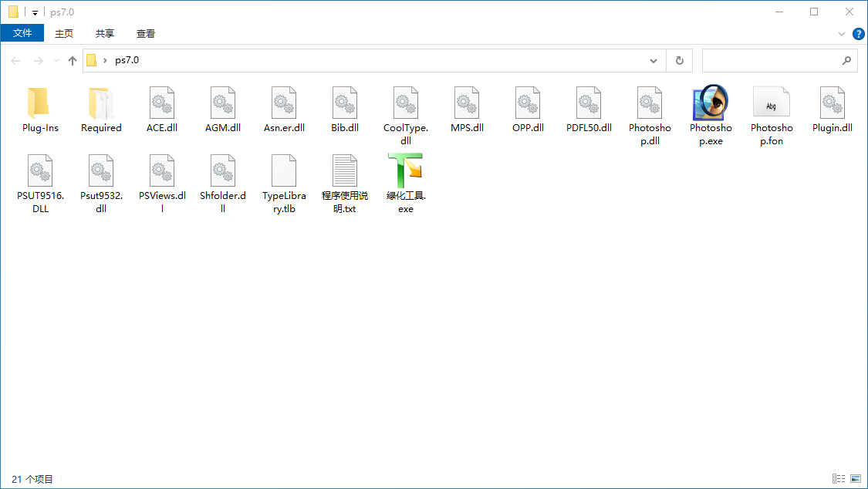Expand the ribbon with the chevron

point(842,34)
